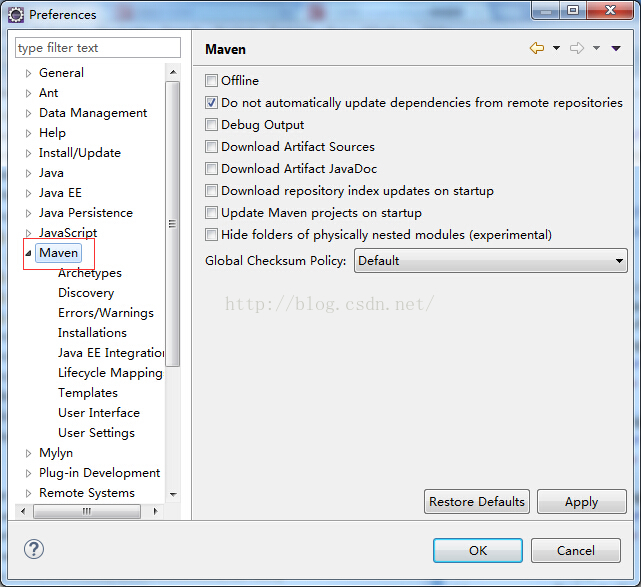This screenshot has height=587, width=641.
Task: Expand the Mylyn tree node
Action: tap(28, 453)
